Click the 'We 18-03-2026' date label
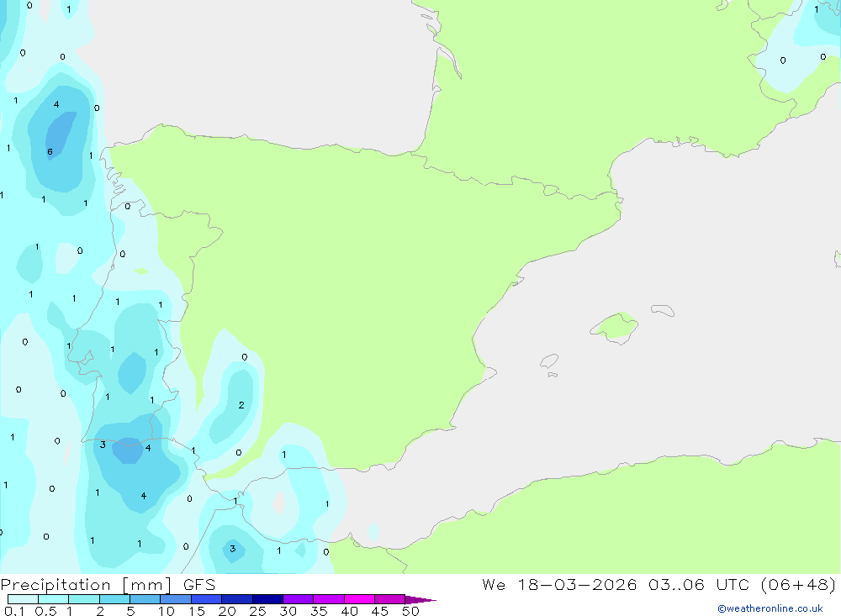The image size is (841, 616). [559, 584]
